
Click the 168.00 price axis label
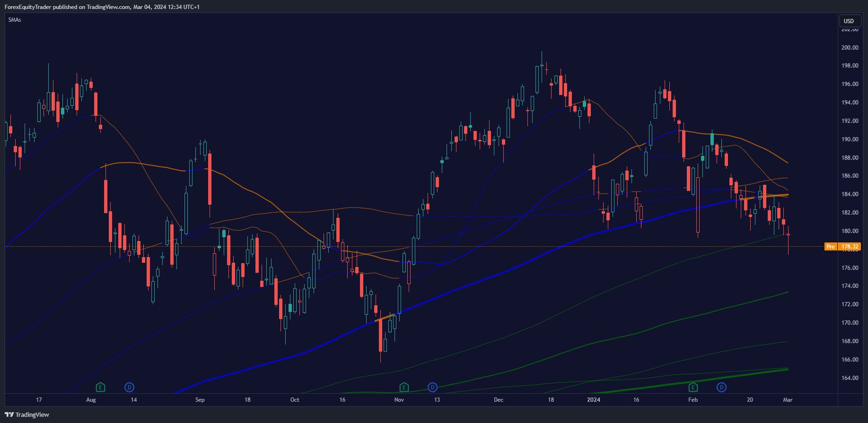[850, 341]
